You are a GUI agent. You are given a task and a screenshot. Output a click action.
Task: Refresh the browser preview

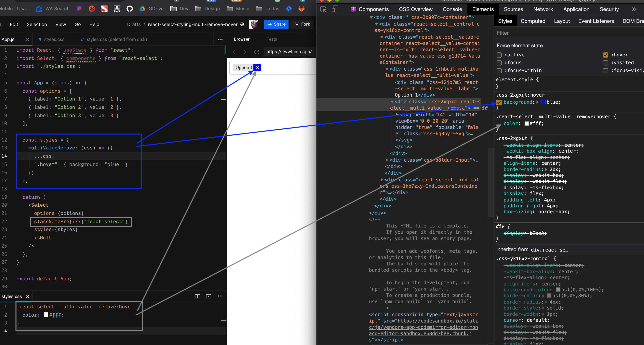pyautogui.click(x=257, y=52)
